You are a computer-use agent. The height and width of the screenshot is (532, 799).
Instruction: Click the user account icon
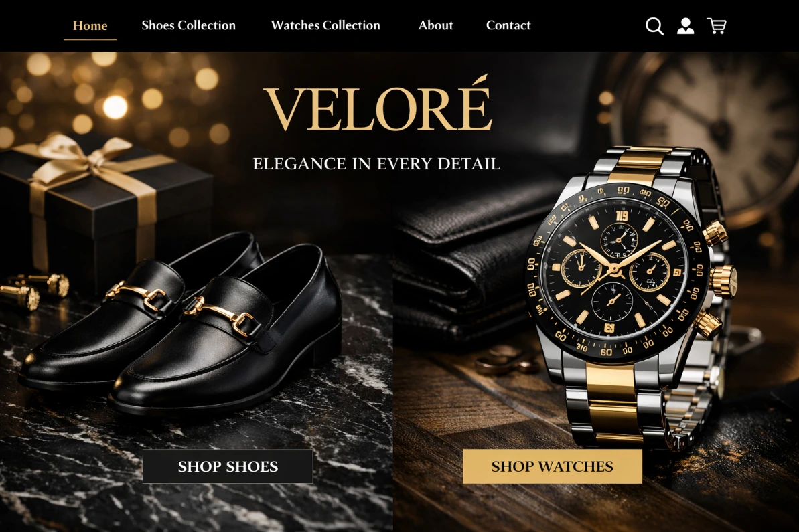tap(685, 26)
